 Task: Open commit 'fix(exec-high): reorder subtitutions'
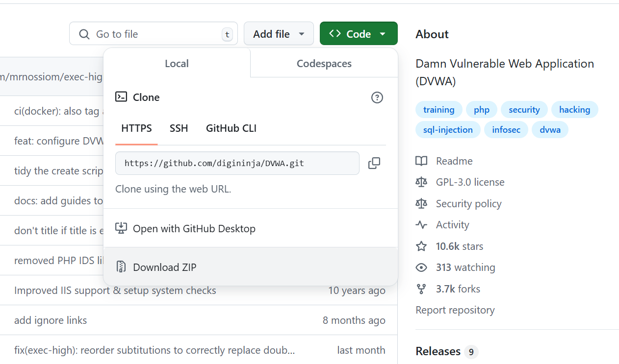coord(155,350)
